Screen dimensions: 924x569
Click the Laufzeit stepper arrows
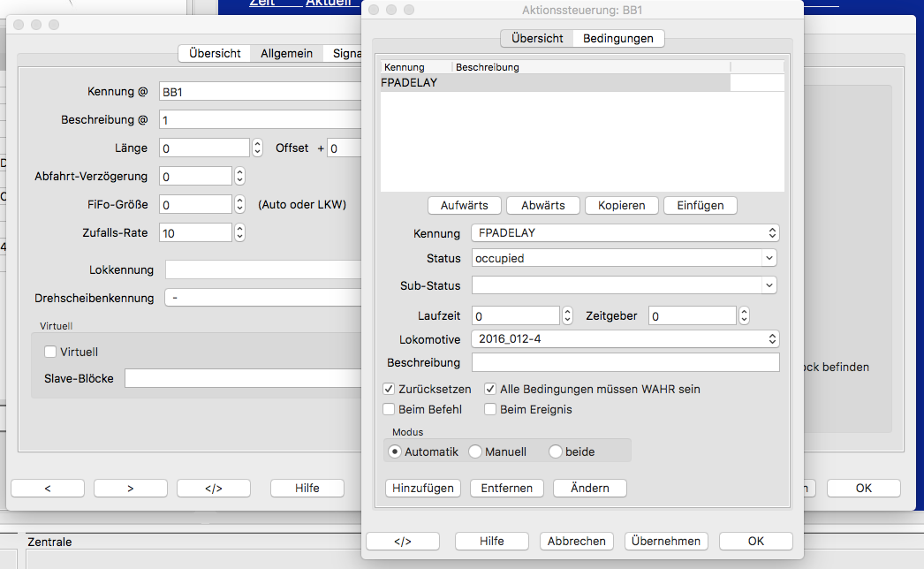567,315
